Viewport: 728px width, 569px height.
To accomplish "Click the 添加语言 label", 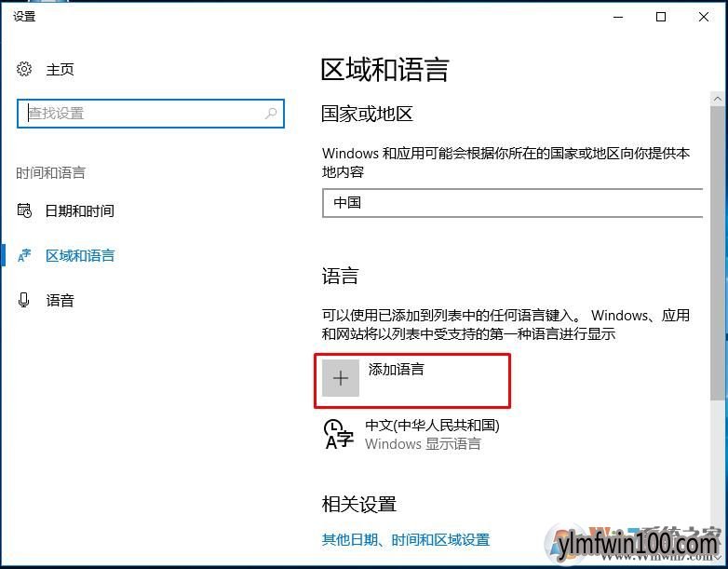I will pyautogui.click(x=396, y=370).
